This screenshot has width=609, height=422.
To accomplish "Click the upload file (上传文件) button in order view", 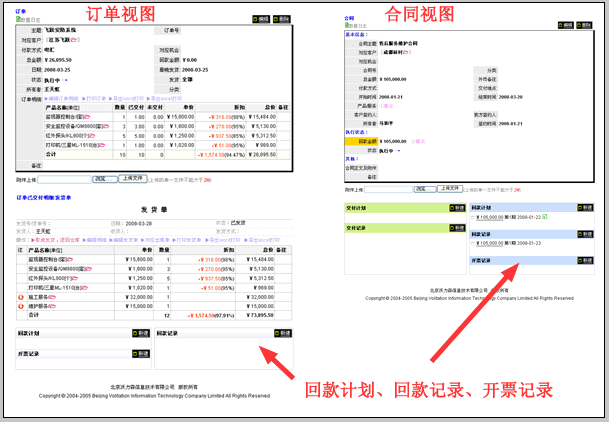I will (132, 178).
